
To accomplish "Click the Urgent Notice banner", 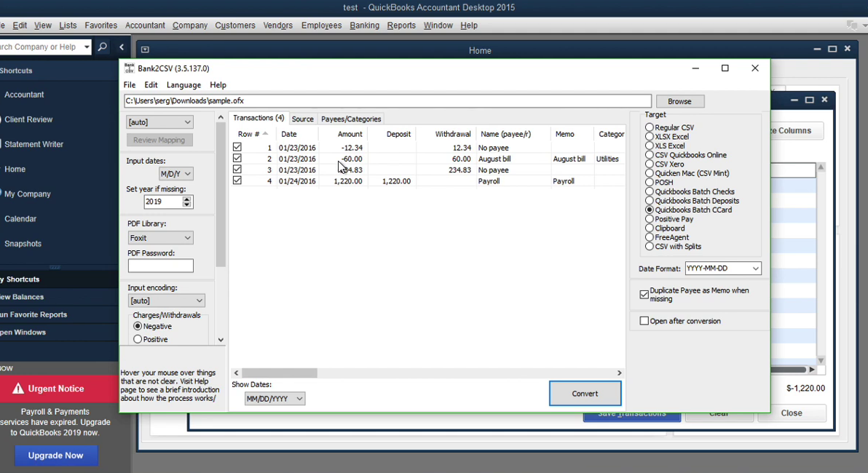I will (x=59, y=389).
